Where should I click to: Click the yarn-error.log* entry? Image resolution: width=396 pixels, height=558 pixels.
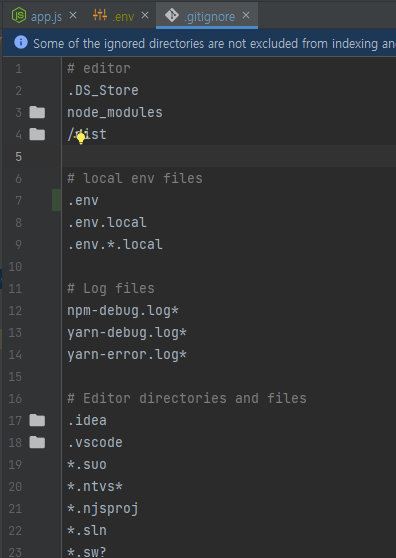pos(127,355)
